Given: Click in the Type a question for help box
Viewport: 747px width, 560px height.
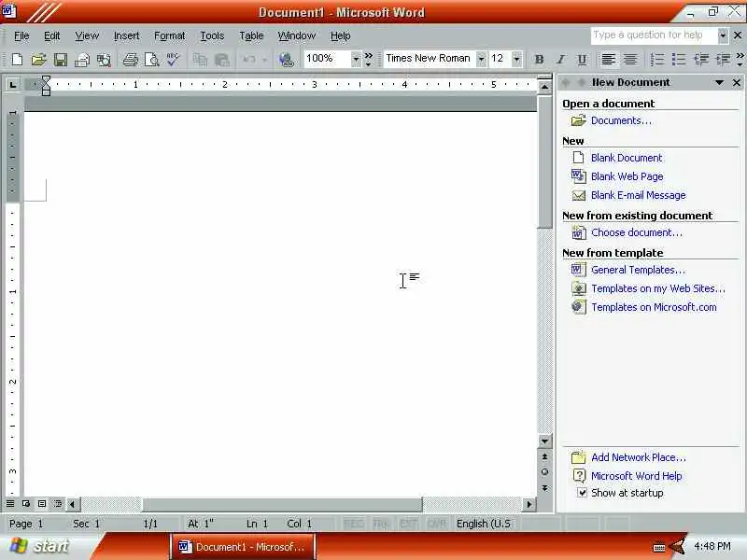Looking at the screenshot, I should (x=654, y=35).
